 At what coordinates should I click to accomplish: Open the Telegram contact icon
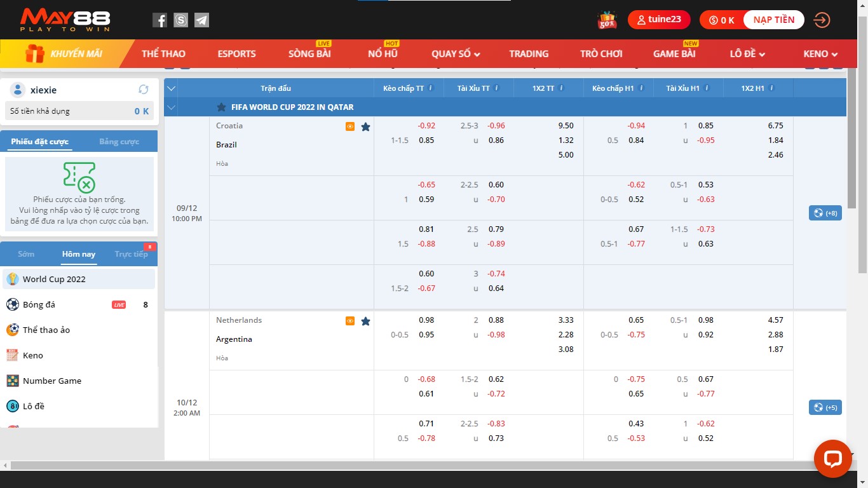[201, 20]
